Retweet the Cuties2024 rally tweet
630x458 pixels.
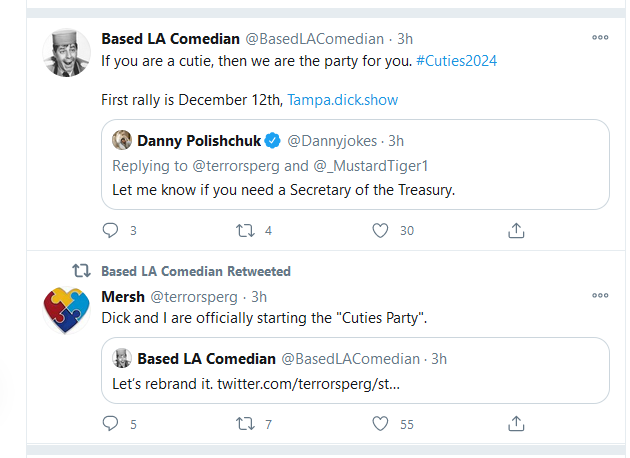tap(245, 231)
